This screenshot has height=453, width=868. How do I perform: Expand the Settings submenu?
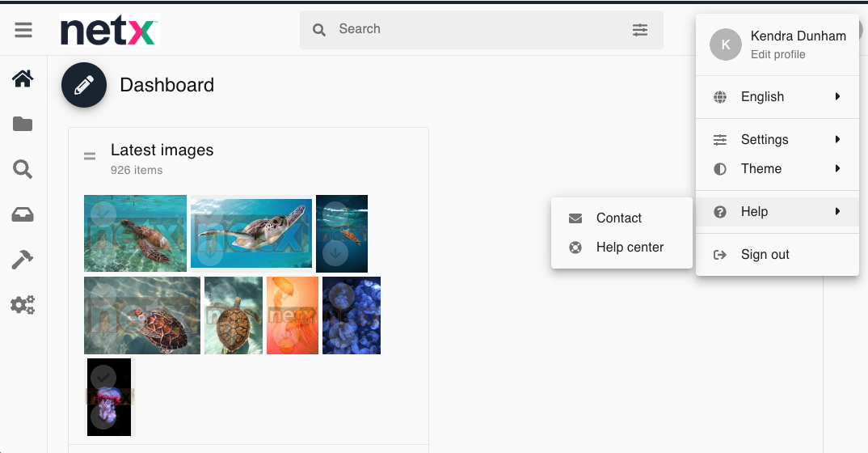(777, 140)
